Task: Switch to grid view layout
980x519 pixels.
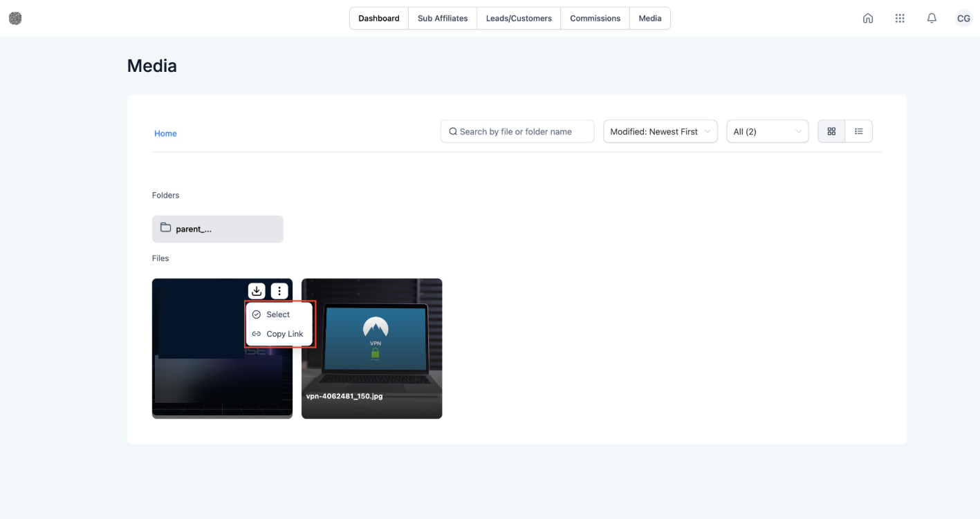Action: click(x=831, y=131)
